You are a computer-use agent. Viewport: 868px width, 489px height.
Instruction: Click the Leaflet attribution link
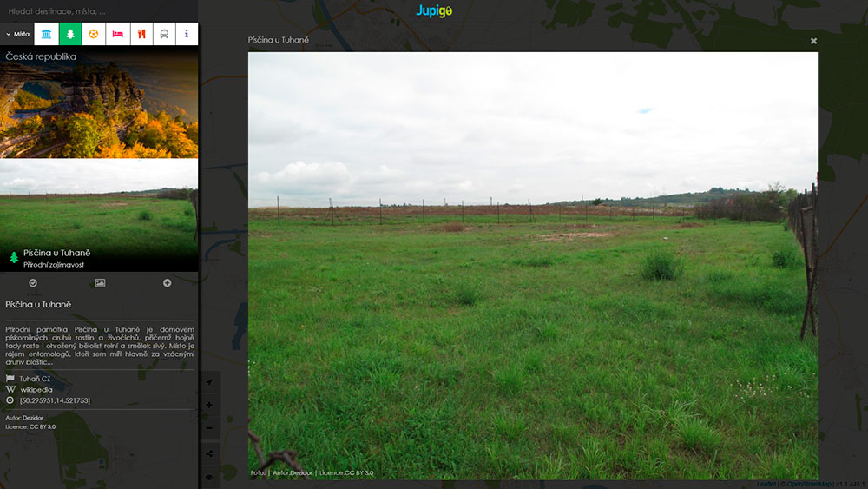pos(766,484)
